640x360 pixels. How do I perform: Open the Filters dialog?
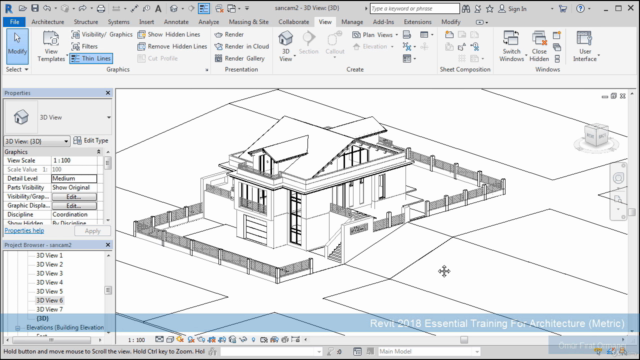pyautogui.click(x=84, y=46)
